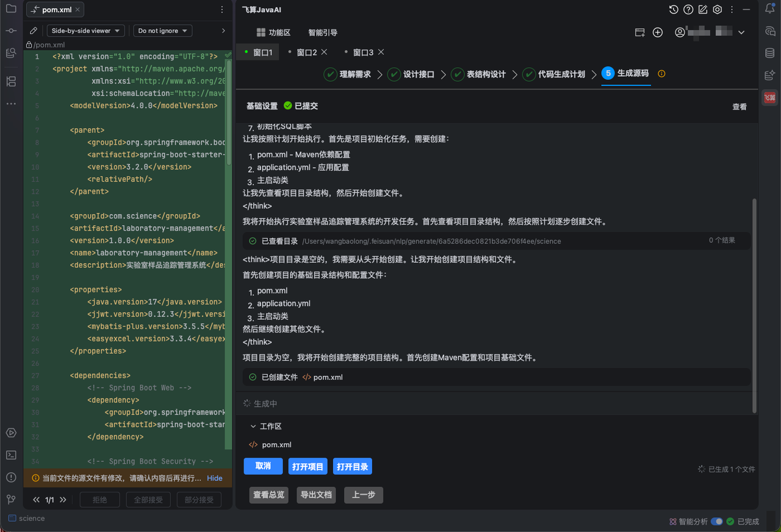Click the Hide link in warning banner
This screenshot has height=532, width=781.
215,478
